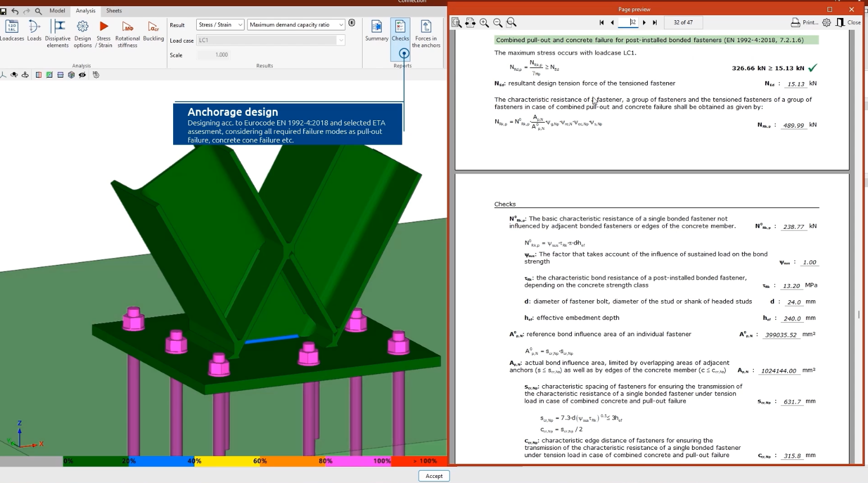Open Maximum demand capacity ratio dropdown
This screenshot has width=868, height=483.
tap(296, 25)
